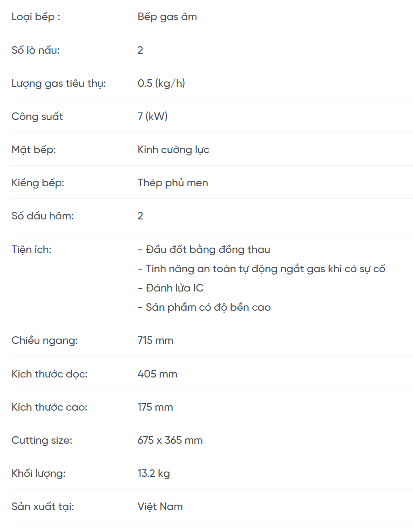Click the 'Đánh lửa IC' line

point(170,288)
